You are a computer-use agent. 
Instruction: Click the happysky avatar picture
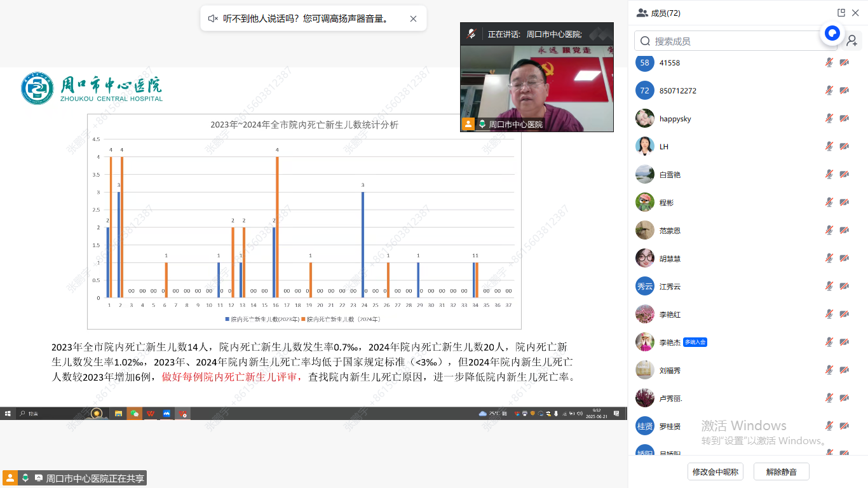(645, 118)
